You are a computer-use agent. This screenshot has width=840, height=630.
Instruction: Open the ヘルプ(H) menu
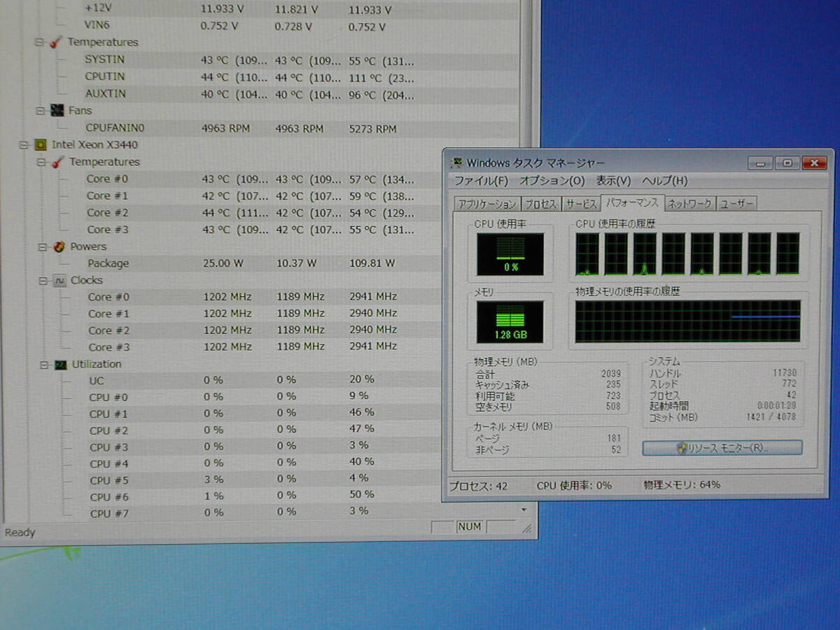pyautogui.click(x=665, y=181)
